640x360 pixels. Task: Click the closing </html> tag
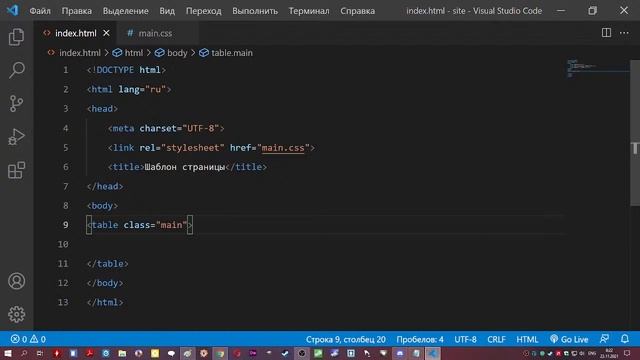click(x=105, y=302)
